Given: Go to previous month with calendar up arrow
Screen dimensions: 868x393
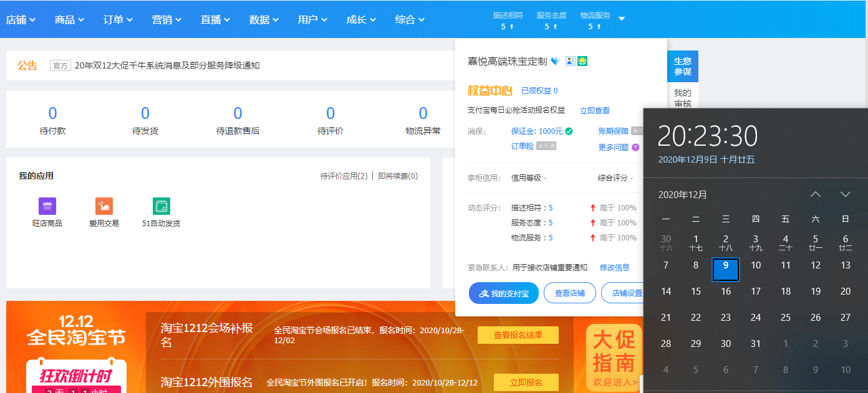Looking at the screenshot, I should coord(816,194).
